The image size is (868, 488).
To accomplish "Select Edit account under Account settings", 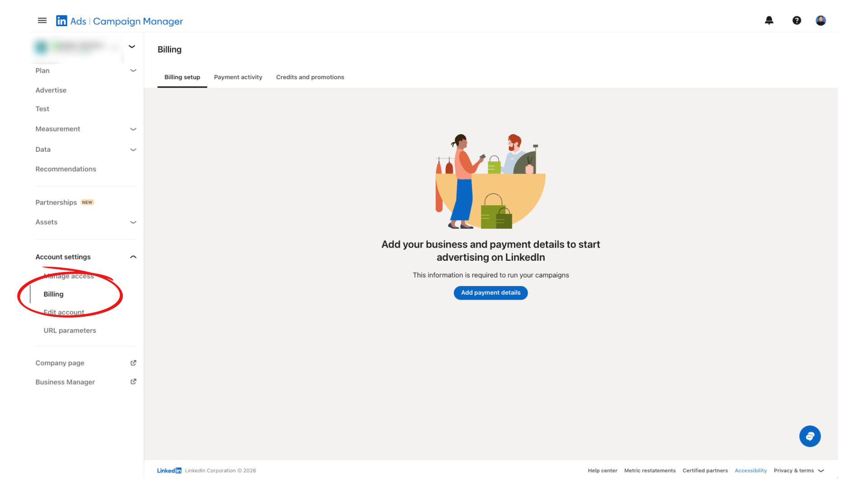I will click(64, 312).
